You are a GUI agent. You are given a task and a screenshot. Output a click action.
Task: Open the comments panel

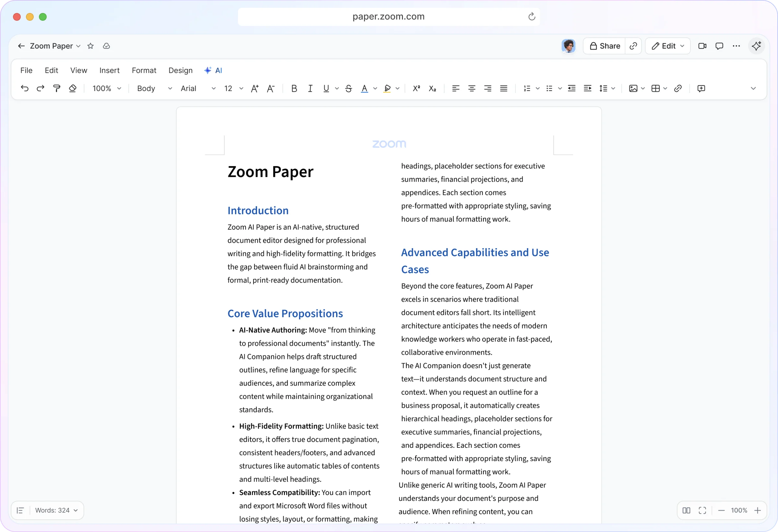tap(719, 46)
